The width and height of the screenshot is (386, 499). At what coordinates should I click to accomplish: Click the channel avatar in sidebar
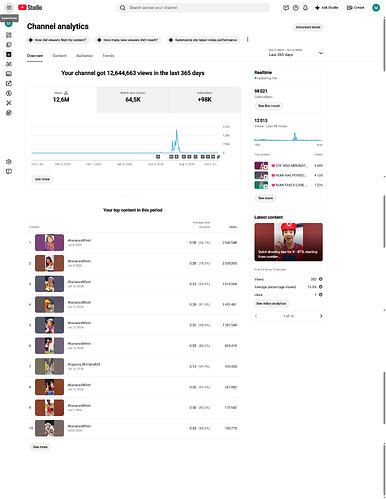pos(9,24)
